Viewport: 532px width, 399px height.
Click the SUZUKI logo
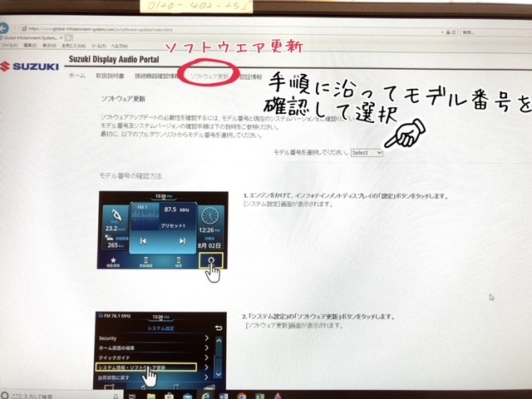pos(30,66)
